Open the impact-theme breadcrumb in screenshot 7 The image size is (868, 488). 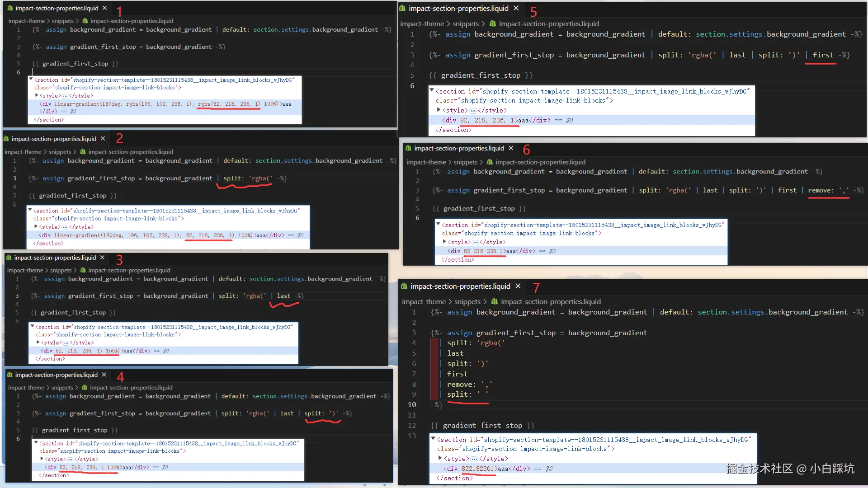click(x=424, y=301)
